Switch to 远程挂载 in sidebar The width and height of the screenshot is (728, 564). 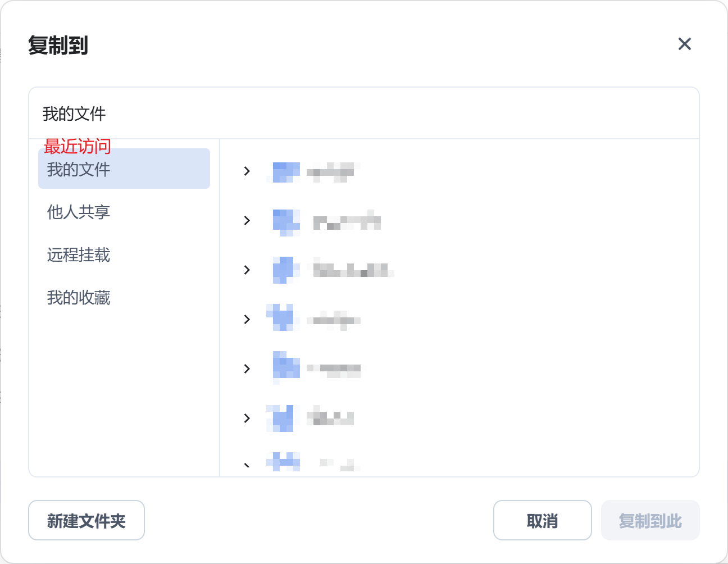pyautogui.click(x=79, y=254)
